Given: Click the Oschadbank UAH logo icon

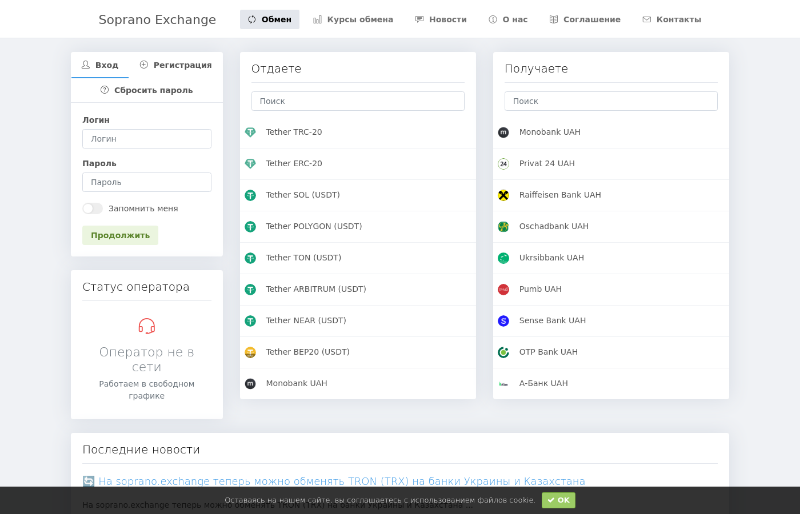Looking at the screenshot, I should 503,226.
